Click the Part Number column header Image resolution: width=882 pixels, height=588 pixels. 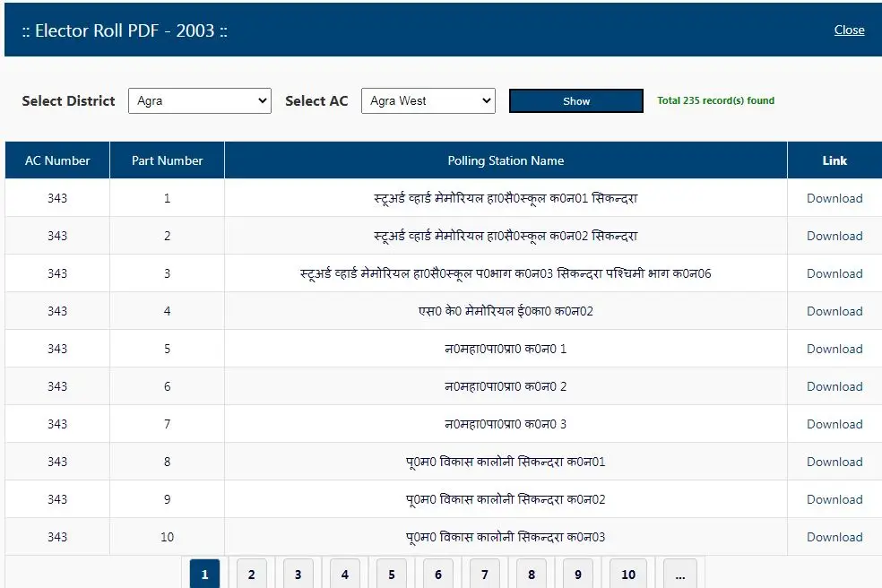tap(167, 161)
